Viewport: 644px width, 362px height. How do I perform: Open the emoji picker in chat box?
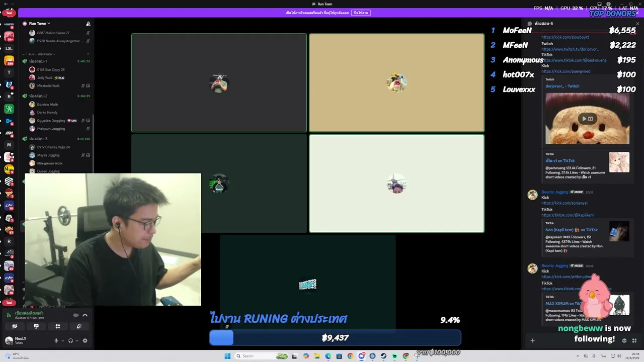[x=624, y=340]
